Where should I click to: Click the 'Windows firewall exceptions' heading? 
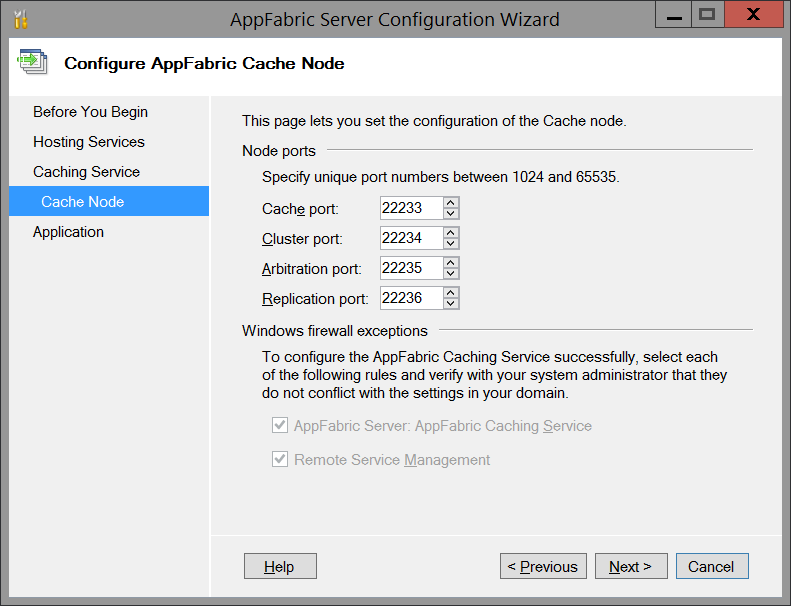[x=334, y=331]
